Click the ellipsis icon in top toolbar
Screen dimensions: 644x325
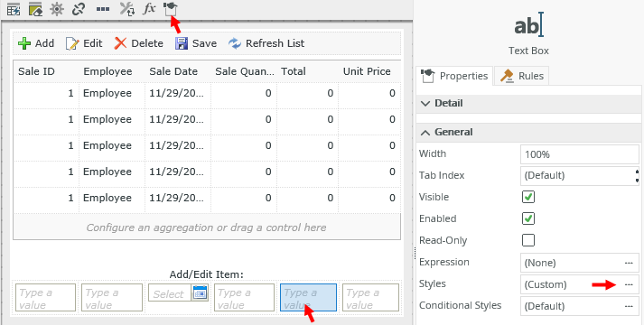tap(103, 9)
